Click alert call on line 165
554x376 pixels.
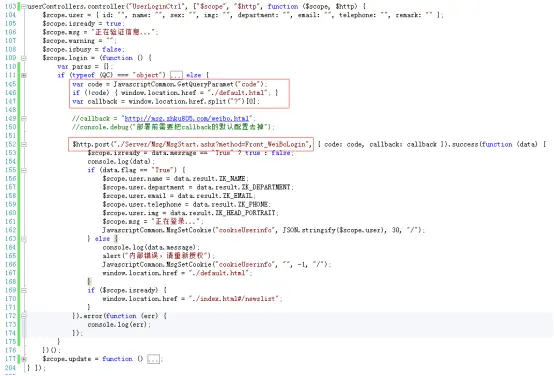(158, 256)
